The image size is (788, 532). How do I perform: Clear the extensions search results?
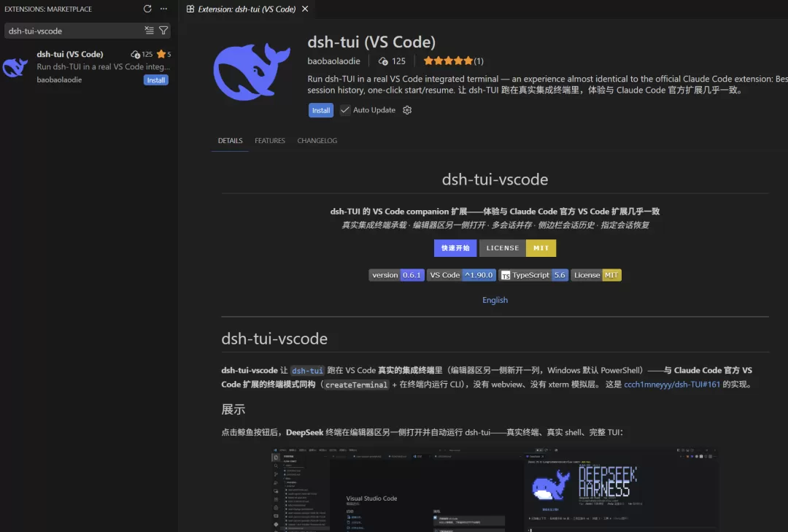tap(150, 31)
